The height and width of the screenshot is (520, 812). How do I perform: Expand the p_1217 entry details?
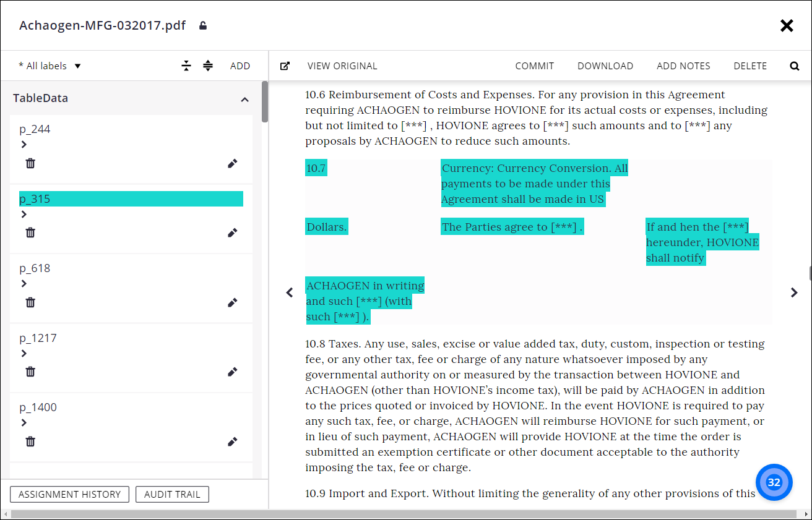[x=24, y=353]
